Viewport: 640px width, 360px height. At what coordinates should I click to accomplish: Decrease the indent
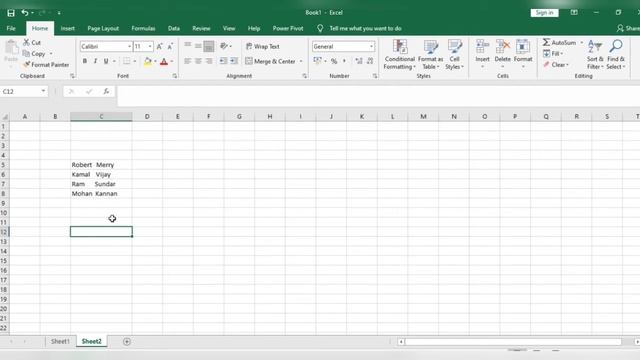coord(223,61)
